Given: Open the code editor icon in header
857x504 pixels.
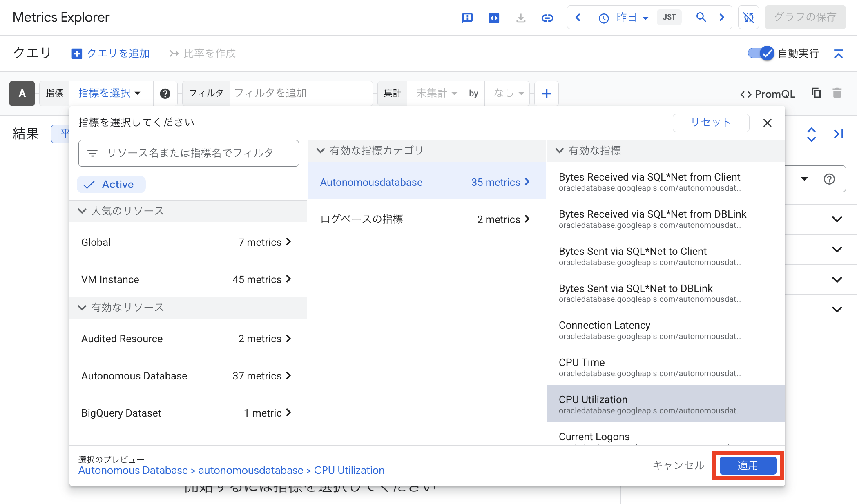Looking at the screenshot, I should point(494,18).
